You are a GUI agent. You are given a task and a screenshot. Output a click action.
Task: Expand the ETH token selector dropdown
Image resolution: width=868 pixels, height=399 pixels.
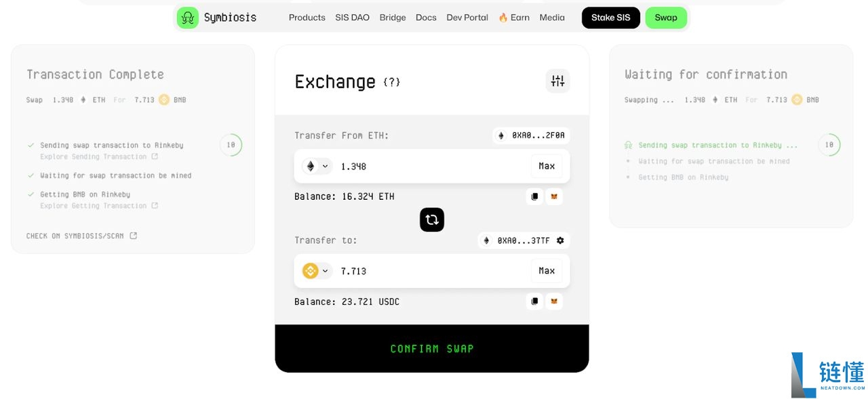(x=317, y=166)
